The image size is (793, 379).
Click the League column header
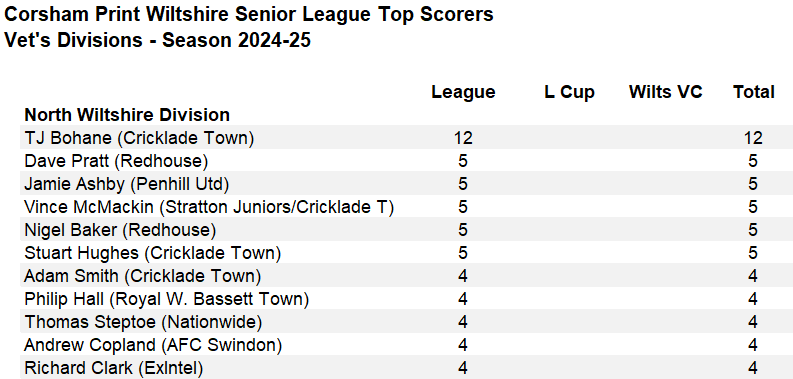tap(463, 92)
